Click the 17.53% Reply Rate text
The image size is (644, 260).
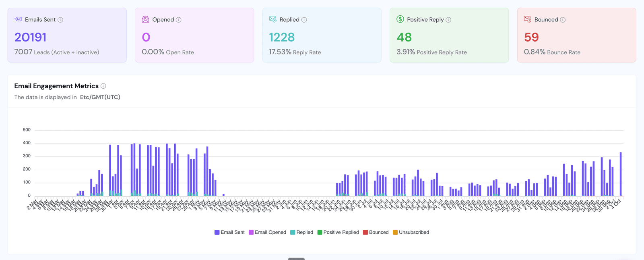(295, 52)
